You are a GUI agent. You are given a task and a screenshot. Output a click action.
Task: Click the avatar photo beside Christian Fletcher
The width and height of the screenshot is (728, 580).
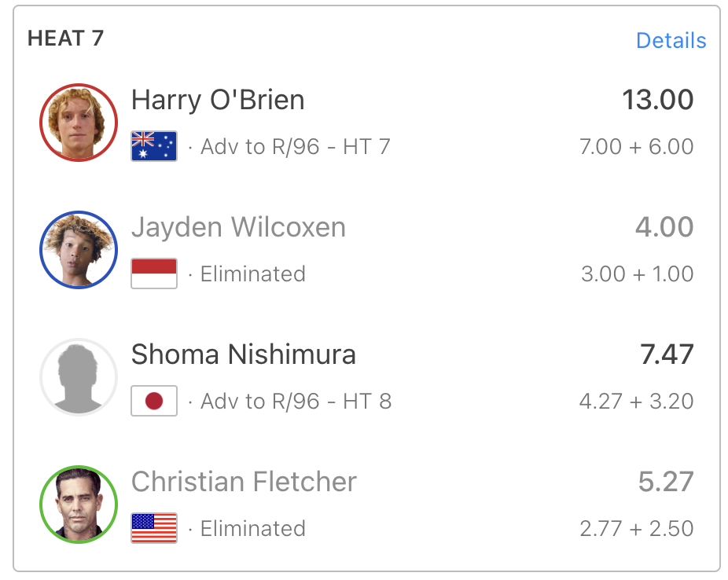78,505
